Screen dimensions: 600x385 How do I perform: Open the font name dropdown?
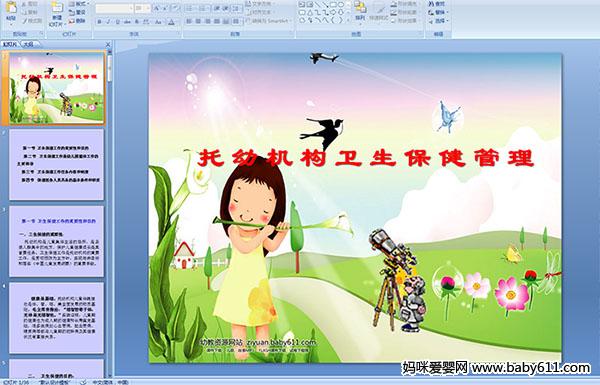point(115,8)
